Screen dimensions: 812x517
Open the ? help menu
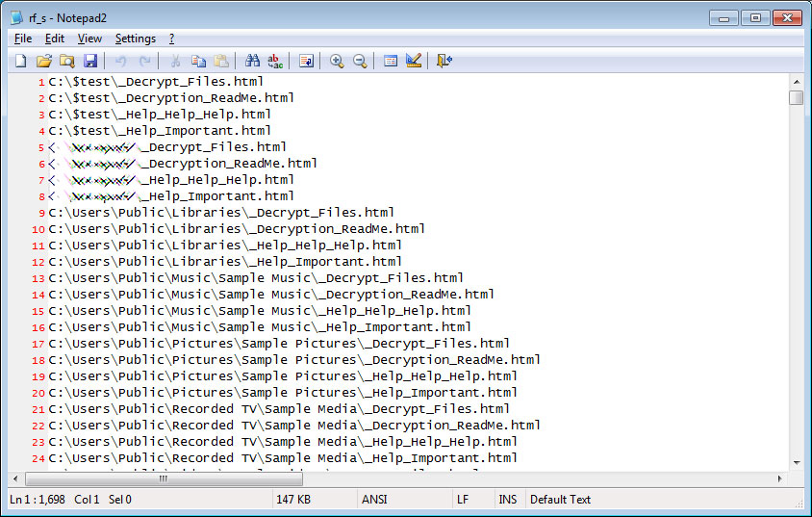(171, 39)
